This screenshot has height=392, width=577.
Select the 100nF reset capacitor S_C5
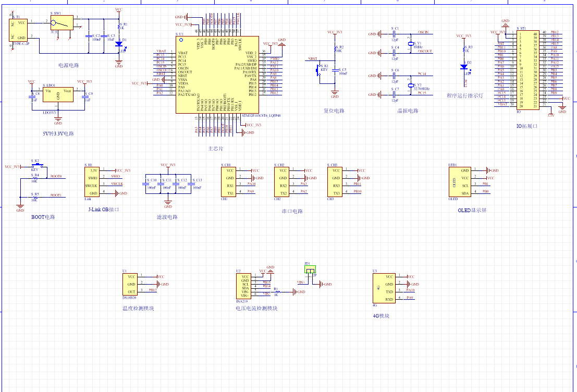335,70
